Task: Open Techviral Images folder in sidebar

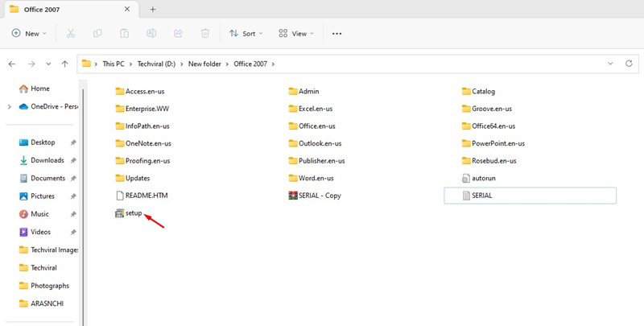Action: pos(48,250)
